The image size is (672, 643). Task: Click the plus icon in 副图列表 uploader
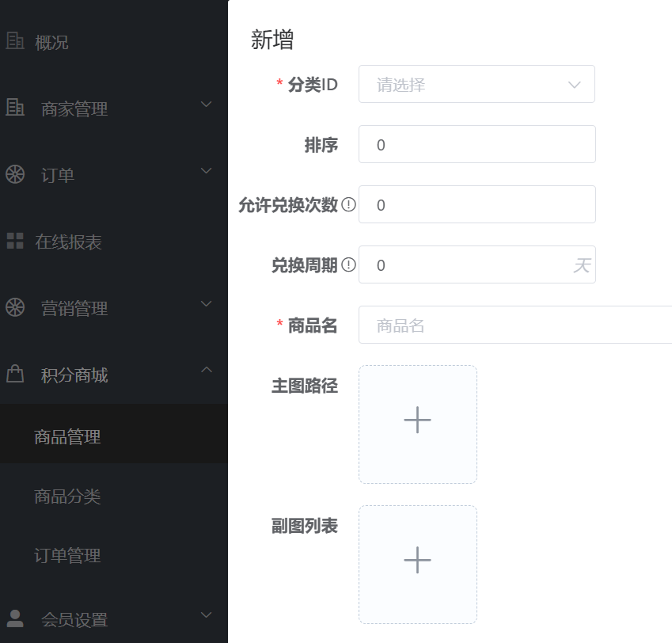click(418, 561)
